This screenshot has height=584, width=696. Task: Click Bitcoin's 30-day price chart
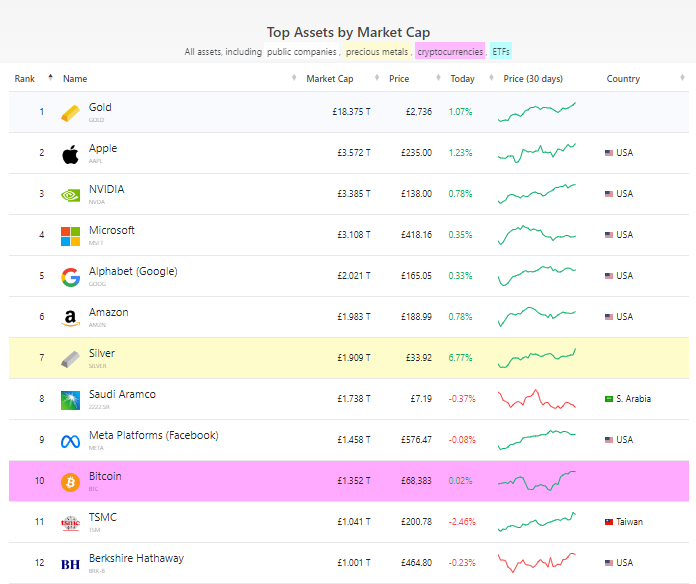point(537,481)
